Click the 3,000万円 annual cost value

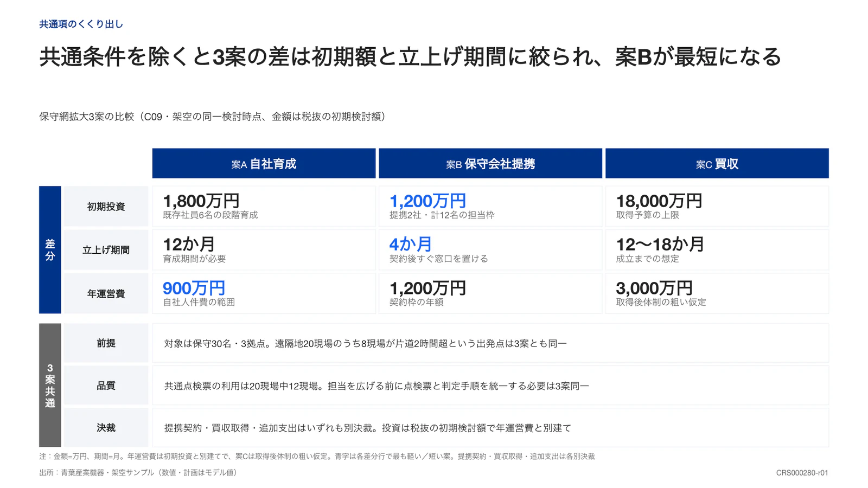click(654, 288)
